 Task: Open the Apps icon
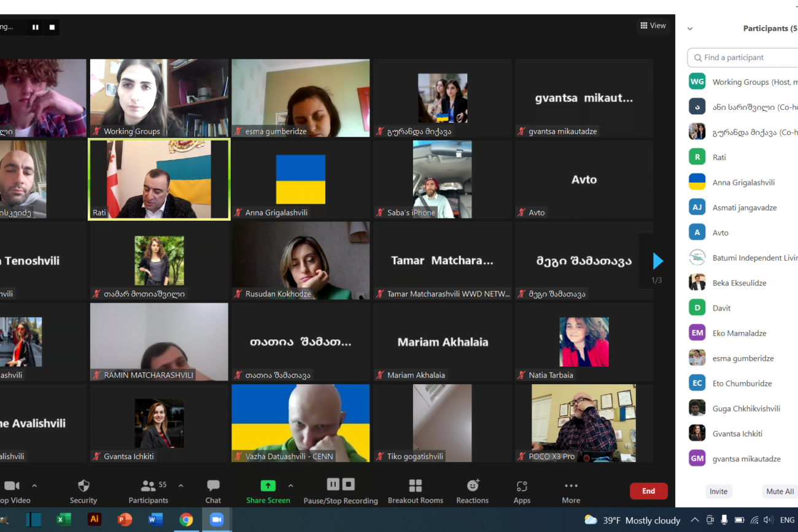pyautogui.click(x=522, y=487)
